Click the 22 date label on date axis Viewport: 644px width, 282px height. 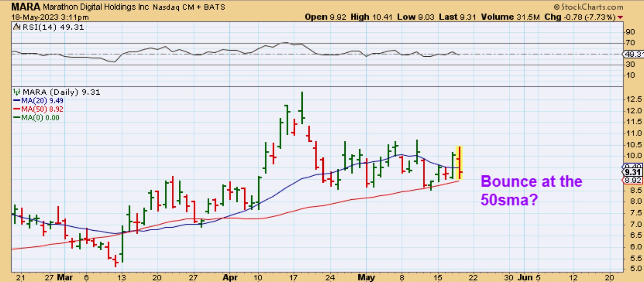(473, 277)
